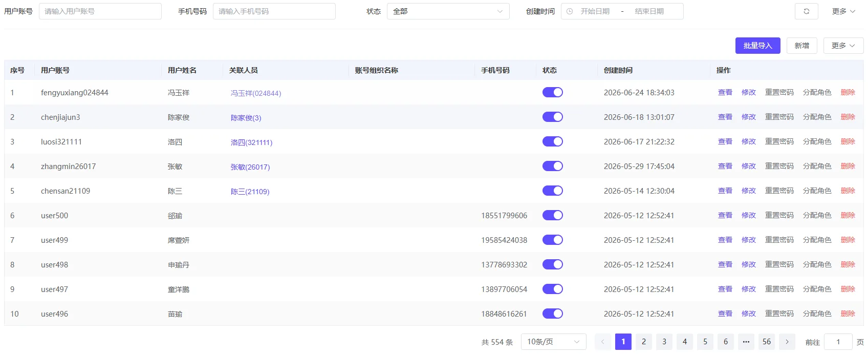The width and height of the screenshot is (868, 354).
Task: Reset password for luosi321111
Action: [x=779, y=141]
